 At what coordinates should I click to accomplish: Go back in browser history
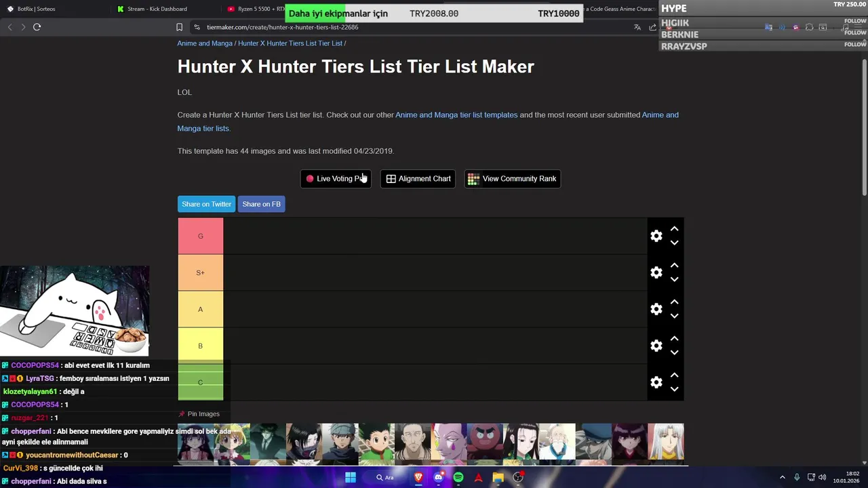[x=9, y=27]
